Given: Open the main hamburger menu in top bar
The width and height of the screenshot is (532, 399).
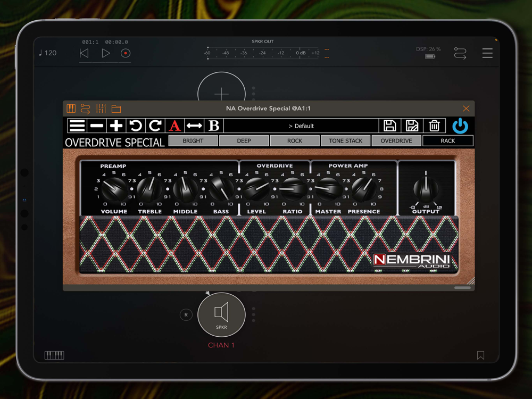Looking at the screenshot, I should click(487, 53).
